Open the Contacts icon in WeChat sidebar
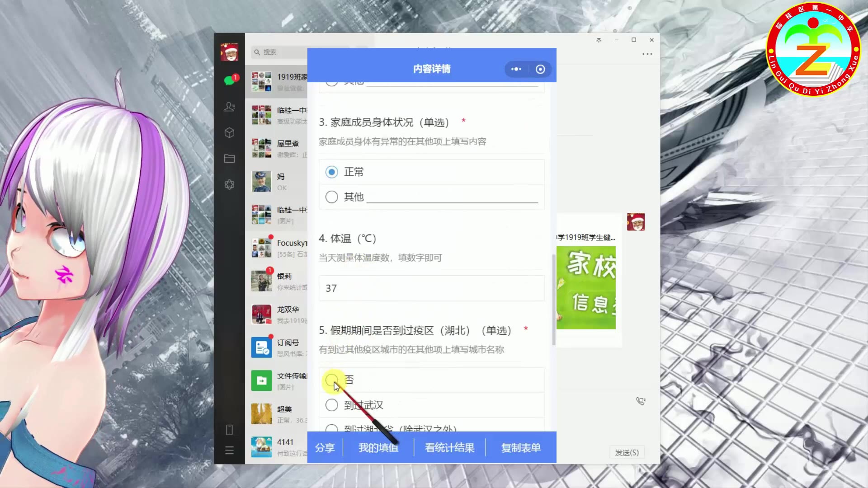 coord(230,107)
